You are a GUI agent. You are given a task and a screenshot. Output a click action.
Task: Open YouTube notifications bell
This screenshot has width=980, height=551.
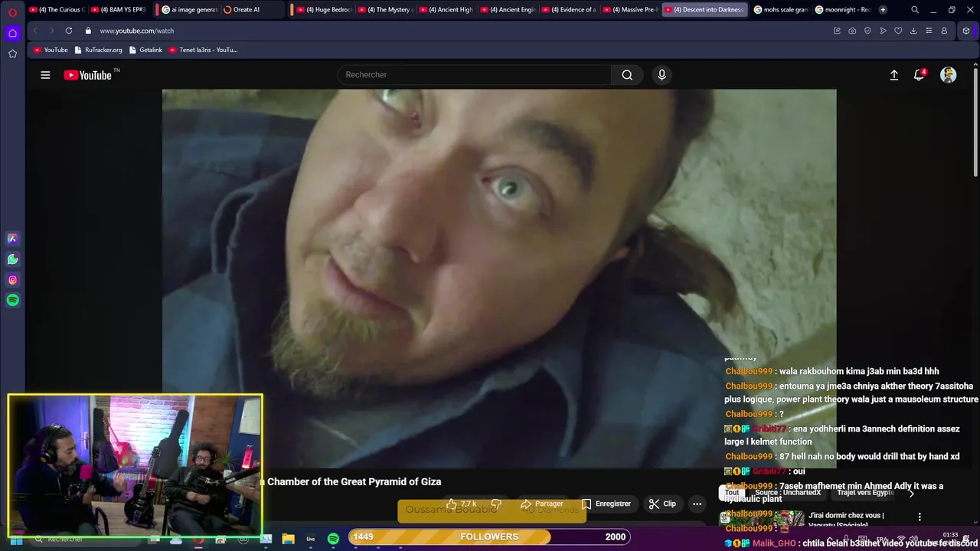pyautogui.click(x=920, y=75)
